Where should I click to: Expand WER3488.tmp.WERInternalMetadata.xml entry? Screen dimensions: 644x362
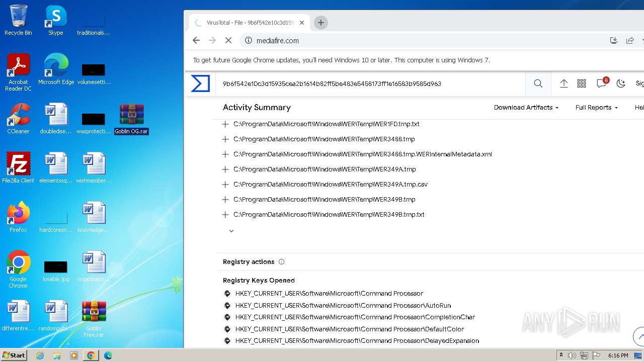tap(225, 154)
